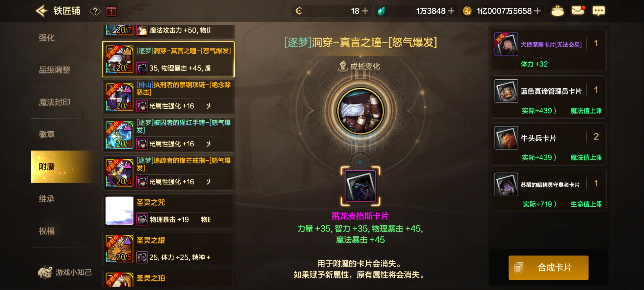Open the red calendar event icon
This screenshot has width=644, height=290.
pos(111,11)
